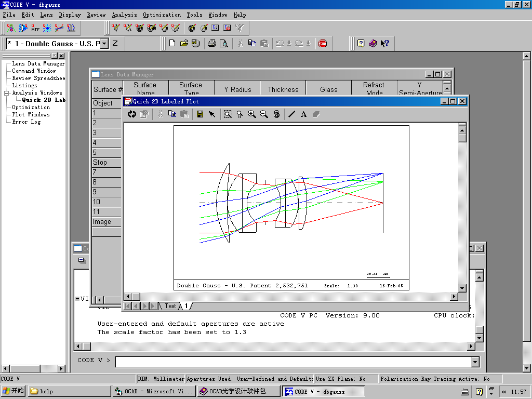Click the MTF analysis toolbar icon

[x=35, y=28]
